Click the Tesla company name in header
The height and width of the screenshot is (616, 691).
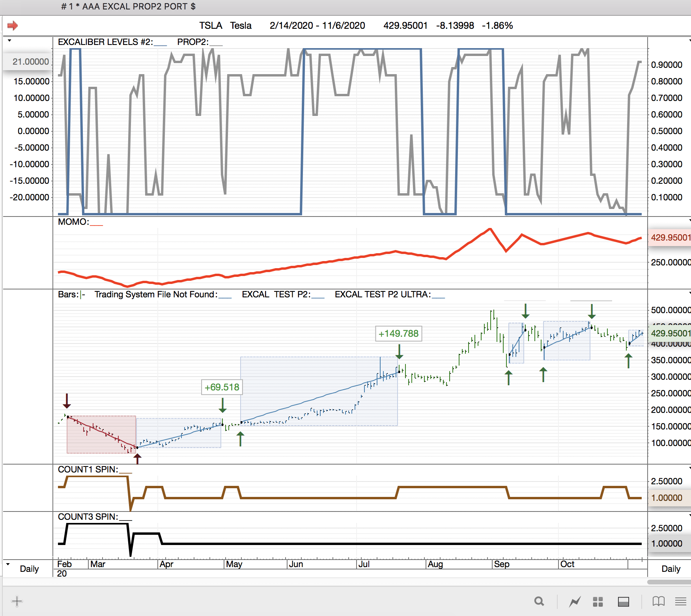pos(241,26)
